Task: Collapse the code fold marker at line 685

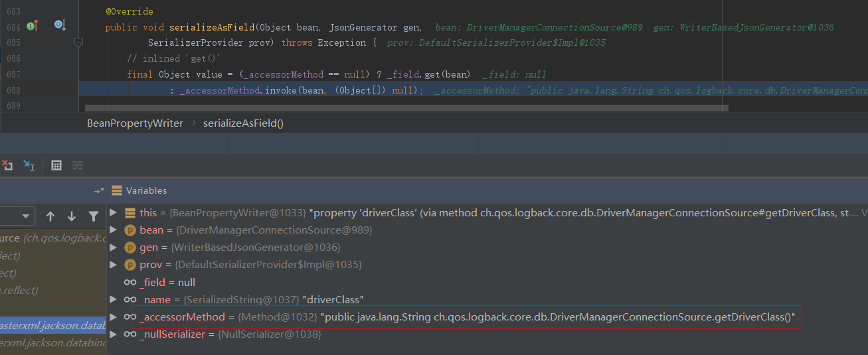Action: pyautogui.click(x=78, y=42)
